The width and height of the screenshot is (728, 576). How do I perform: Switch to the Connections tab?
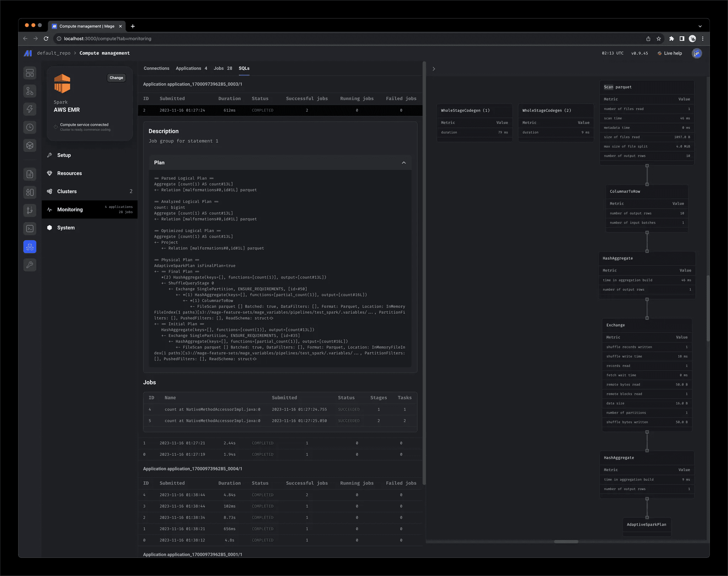(x=156, y=68)
